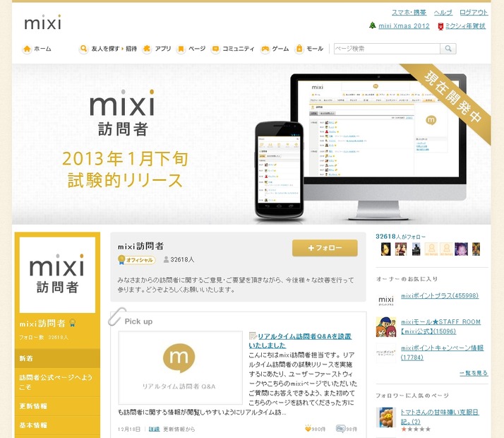Click the first follower avatar

click(x=385, y=249)
